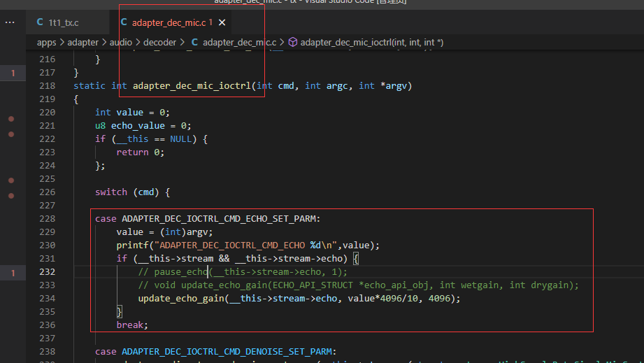Screen dimensions: 644x363
Task: Click the *argv parameter on line 218
Action: click(x=393, y=86)
